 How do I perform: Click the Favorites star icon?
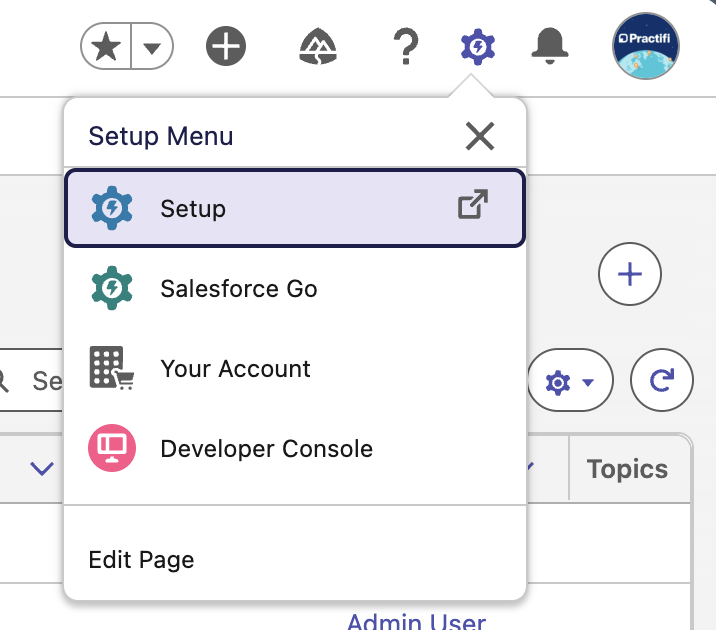(106, 46)
